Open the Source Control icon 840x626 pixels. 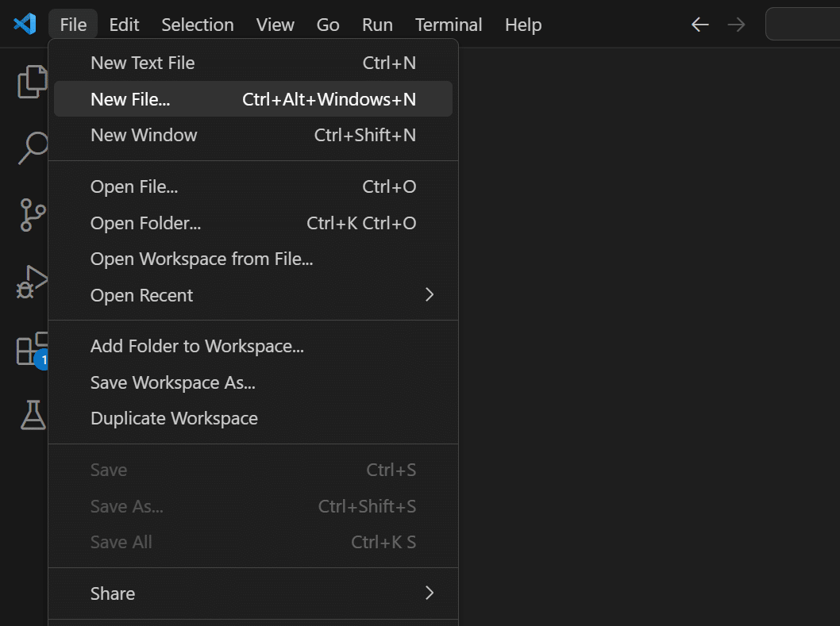coord(33,214)
